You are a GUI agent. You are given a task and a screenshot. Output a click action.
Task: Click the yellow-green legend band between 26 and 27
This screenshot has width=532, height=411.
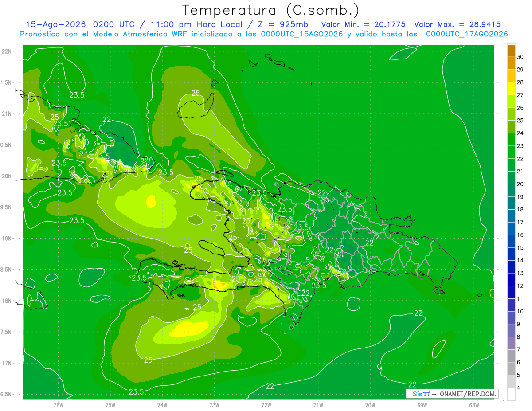[511, 102]
